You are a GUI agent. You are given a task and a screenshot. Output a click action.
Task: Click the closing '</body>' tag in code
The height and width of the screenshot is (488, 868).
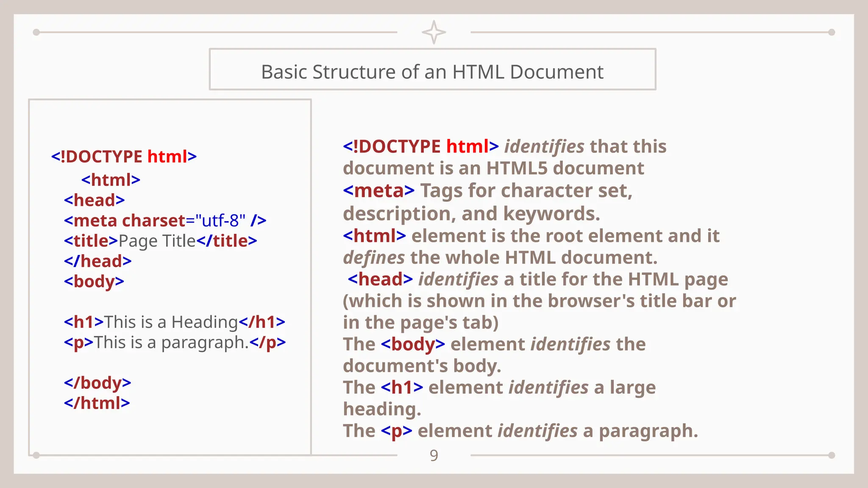(97, 383)
